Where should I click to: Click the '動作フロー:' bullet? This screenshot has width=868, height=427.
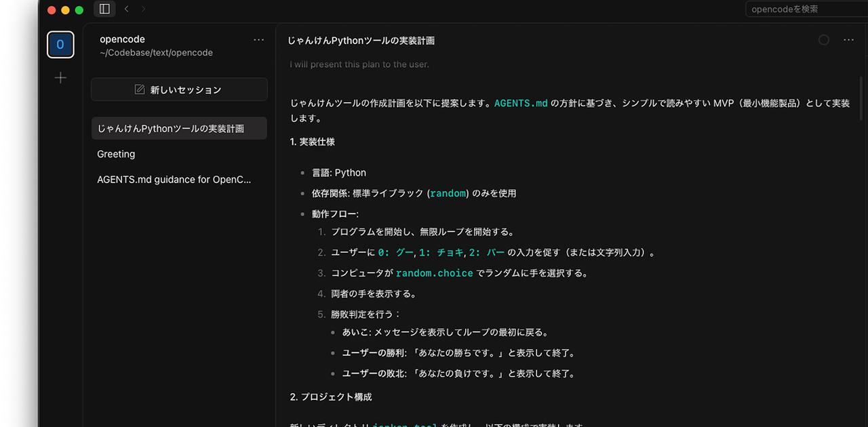click(335, 213)
